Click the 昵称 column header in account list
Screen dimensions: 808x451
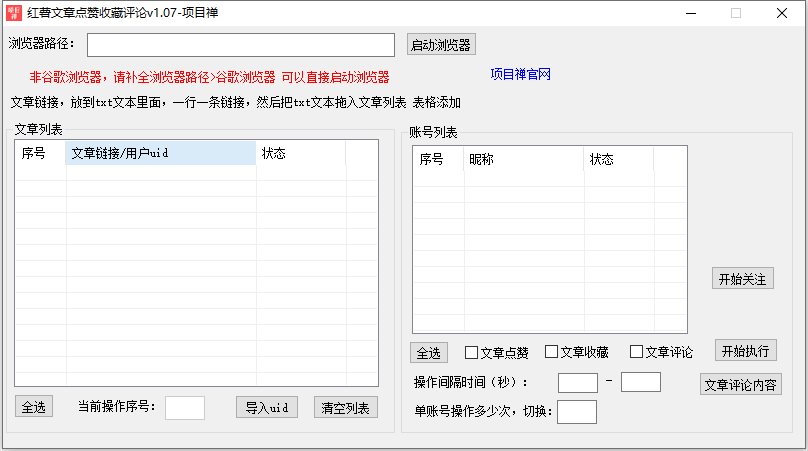click(x=523, y=159)
